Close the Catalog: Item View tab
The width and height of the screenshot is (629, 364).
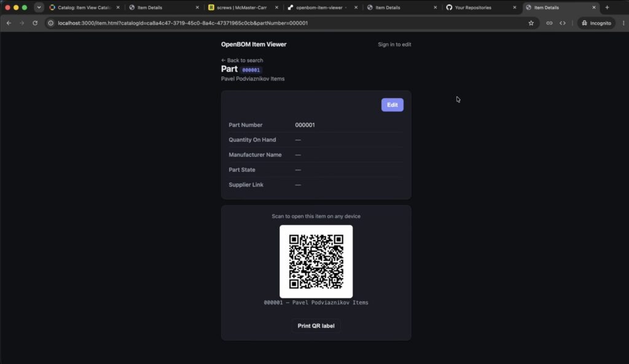coord(118,7)
